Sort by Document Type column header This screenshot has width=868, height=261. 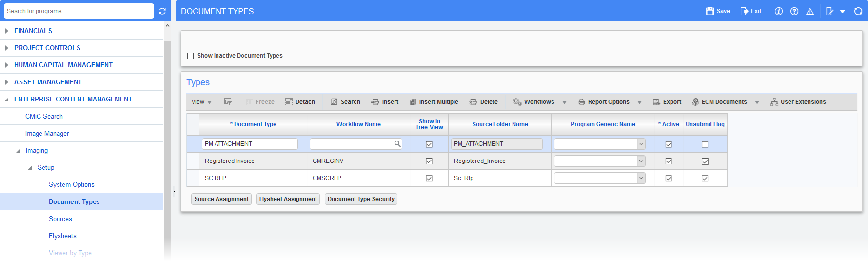pos(253,124)
